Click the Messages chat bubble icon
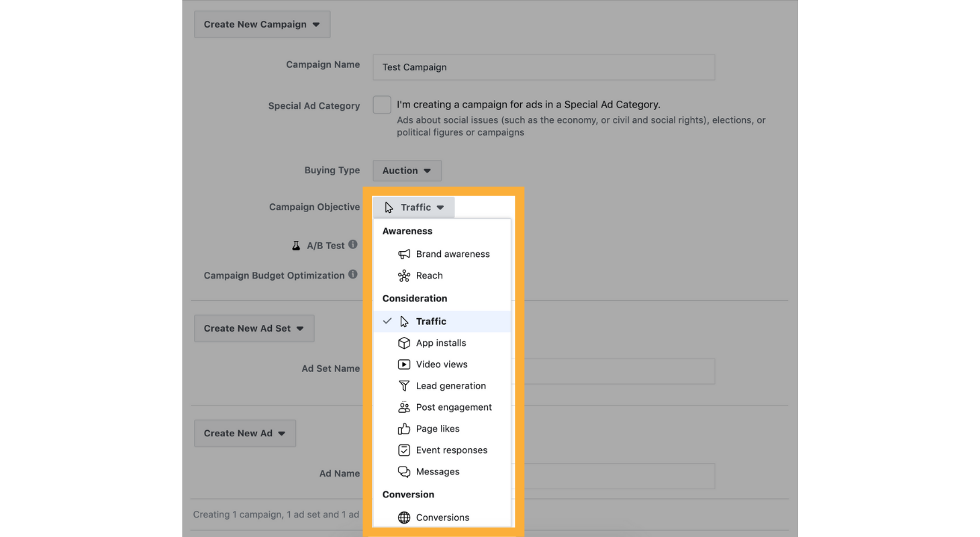The image size is (980, 537). click(x=404, y=471)
